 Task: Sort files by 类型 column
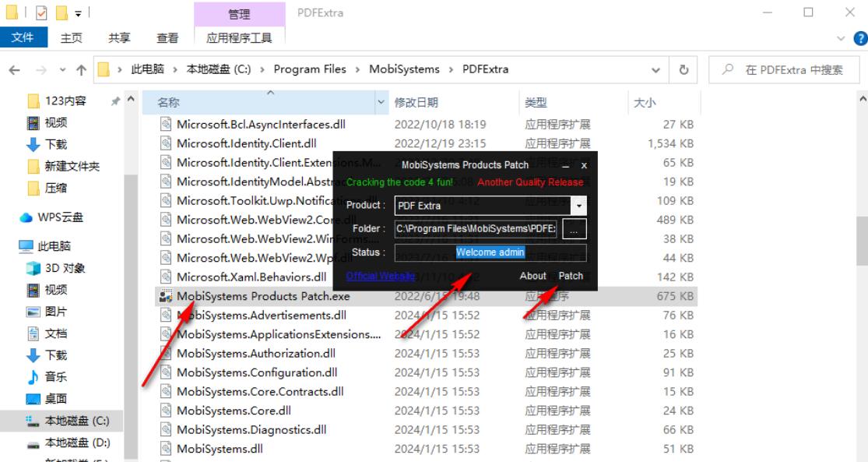click(x=536, y=103)
